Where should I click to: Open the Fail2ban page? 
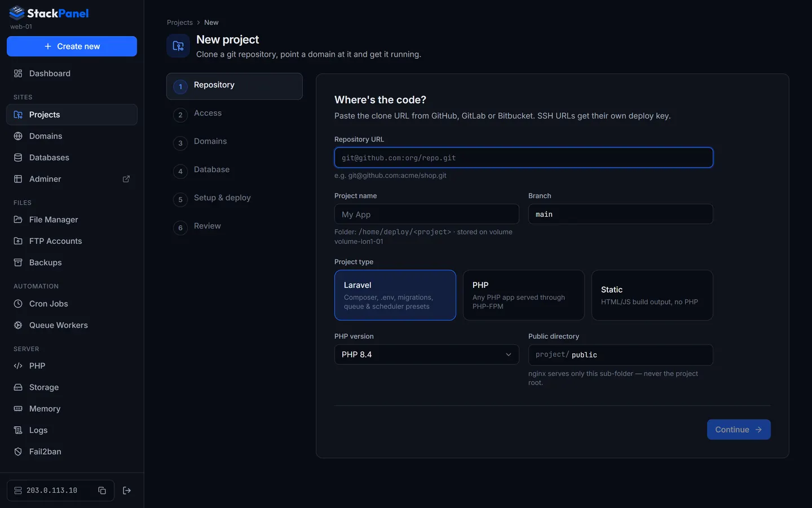(x=72, y=452)
